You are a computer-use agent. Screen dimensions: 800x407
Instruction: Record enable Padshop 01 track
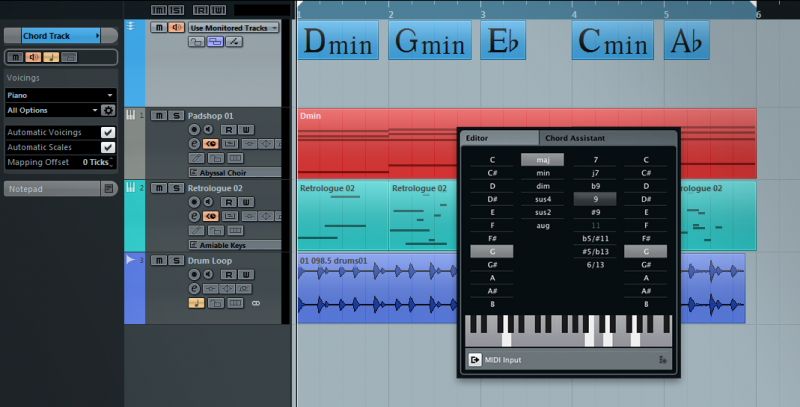[194, 130]
